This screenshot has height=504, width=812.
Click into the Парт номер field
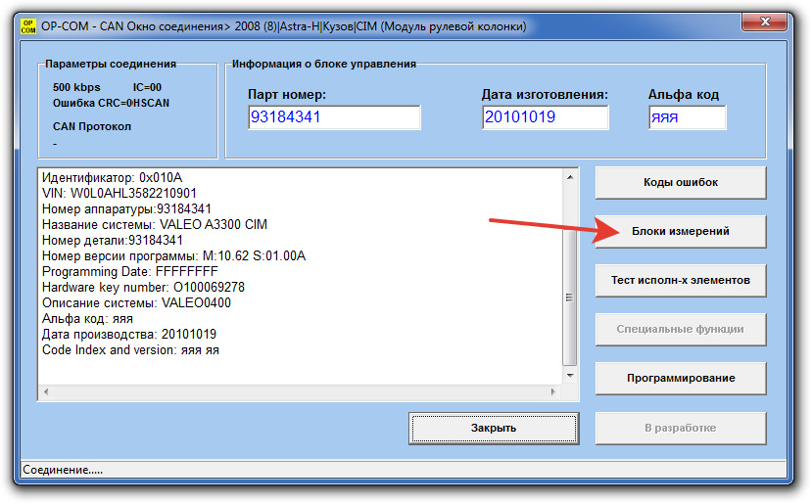[334, 116]
